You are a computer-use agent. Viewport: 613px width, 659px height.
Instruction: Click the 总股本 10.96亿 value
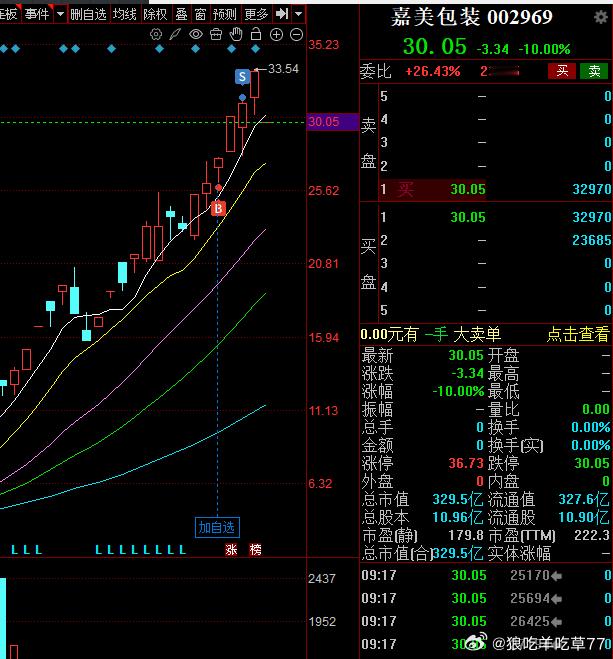(x=458, y=517)
